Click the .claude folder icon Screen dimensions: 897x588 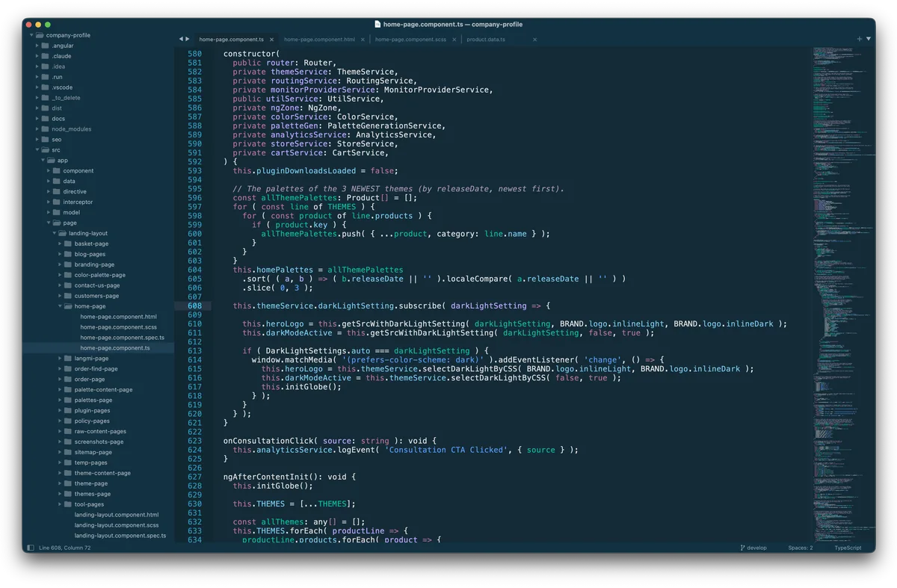[46, 56]
